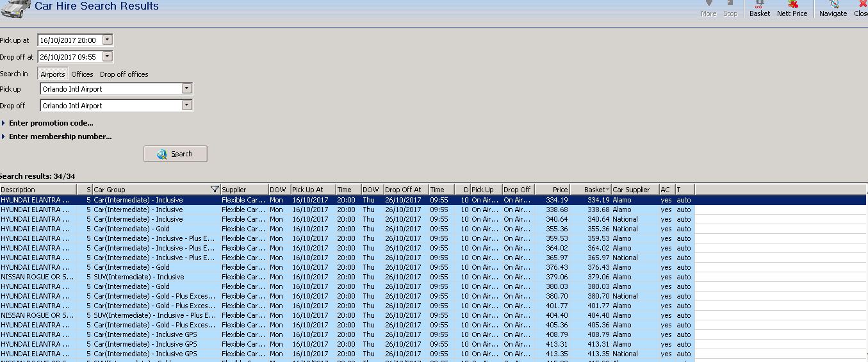868x362 pixels.
Task: Click the car icon beside the title
Action: pyautogui.click(x=15, y=8)
